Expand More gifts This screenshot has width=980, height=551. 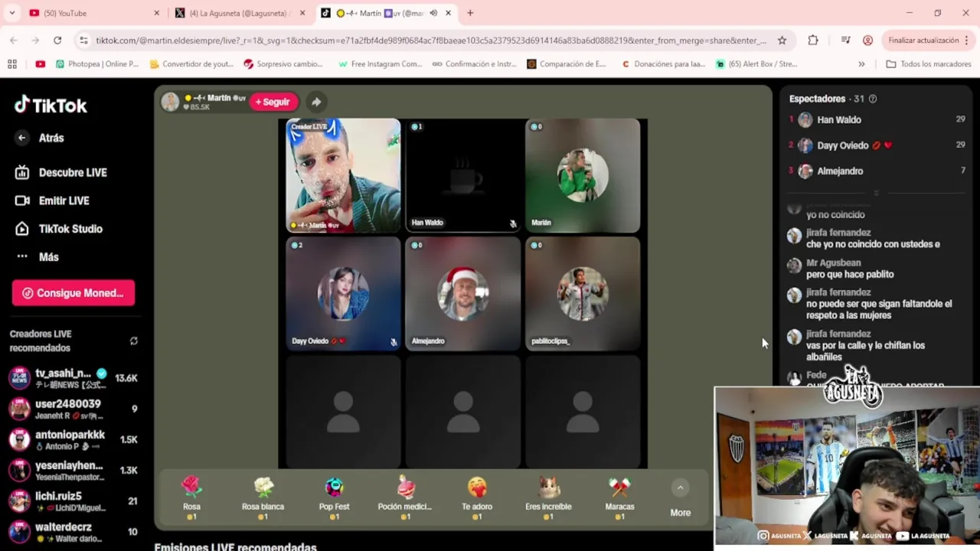[680, 498]
